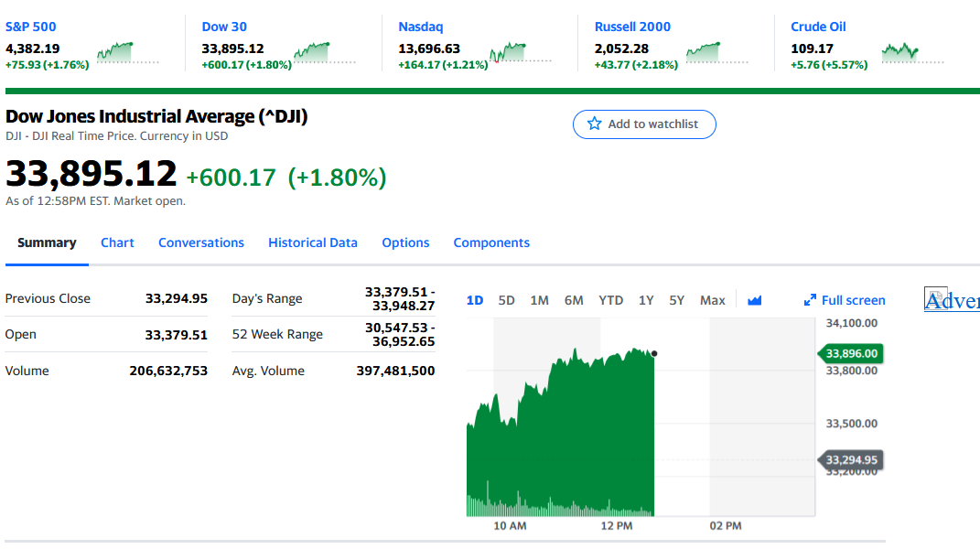Click the 12 PM chart axis label
This screenshot has width=980, height=549.
(616, 526)
